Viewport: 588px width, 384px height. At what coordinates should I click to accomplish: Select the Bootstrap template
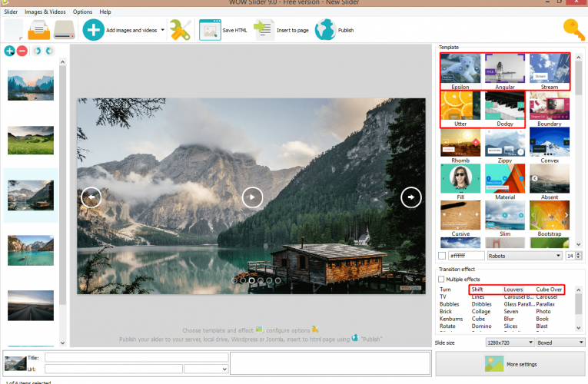click(550, 219)
